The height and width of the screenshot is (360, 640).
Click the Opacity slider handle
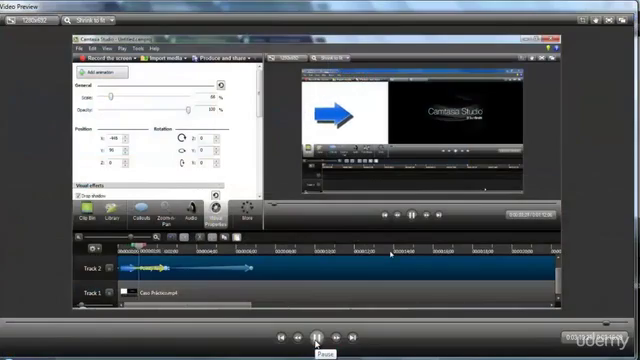[188, 109]
